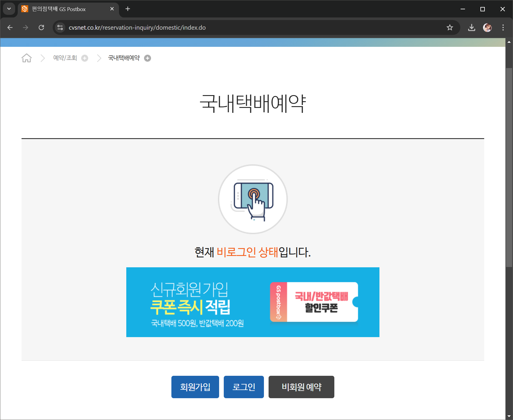The width and height of the screenshot is (513, 420).
Task: Open a new browser tab
Action: [128, 9]
